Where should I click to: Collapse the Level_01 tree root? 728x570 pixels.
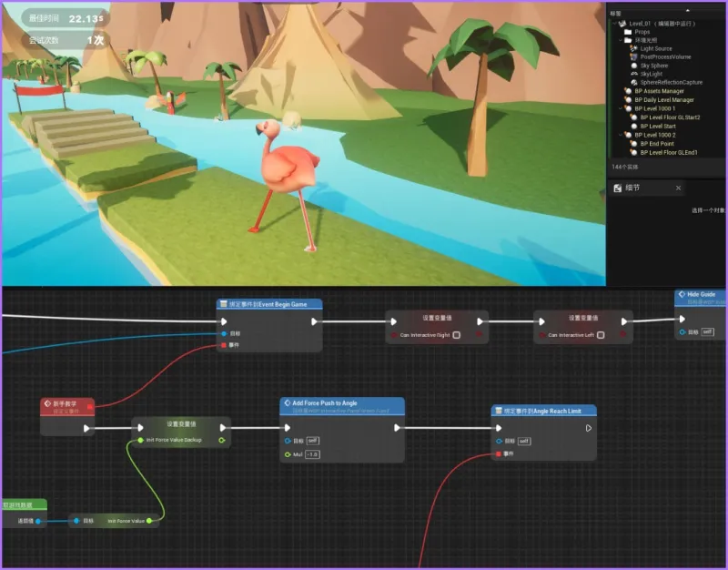pos(615,24)
